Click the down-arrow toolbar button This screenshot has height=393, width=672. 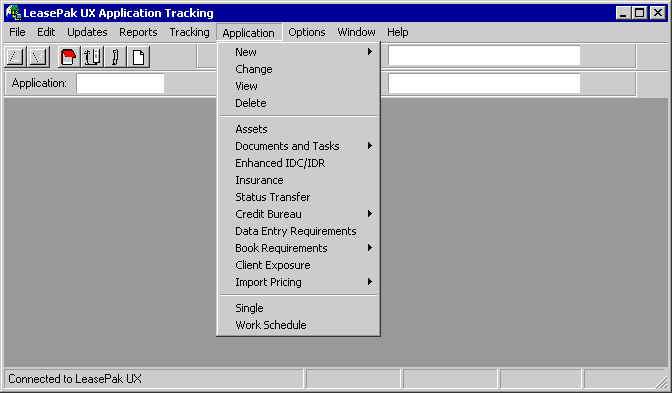[x=39, y=57]
